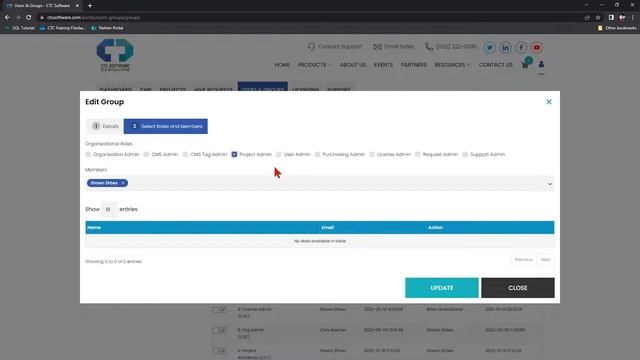Click the Previous pagination button

523,260
